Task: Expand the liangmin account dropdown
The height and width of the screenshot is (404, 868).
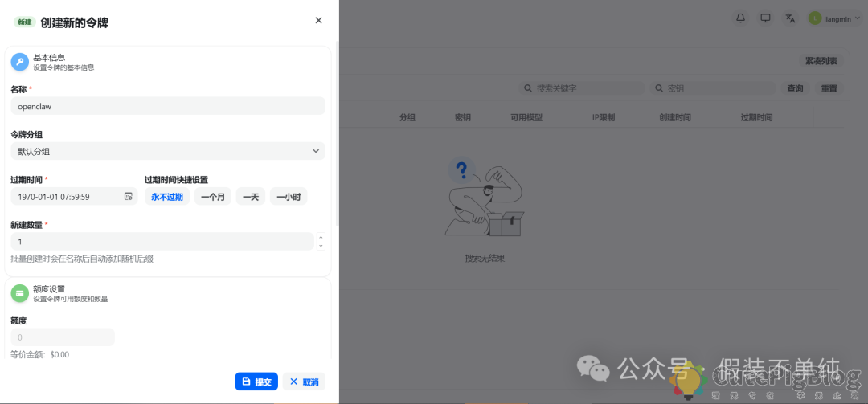Action: (x=858, y=18)
